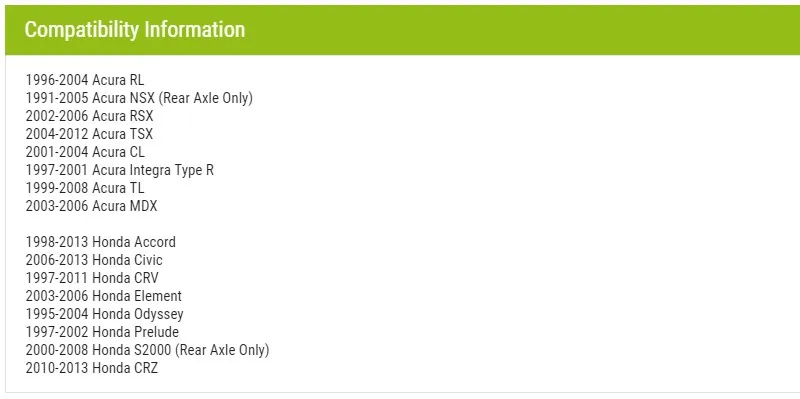Click the 2006-2013 Honda Civic entry

[94, 260]
